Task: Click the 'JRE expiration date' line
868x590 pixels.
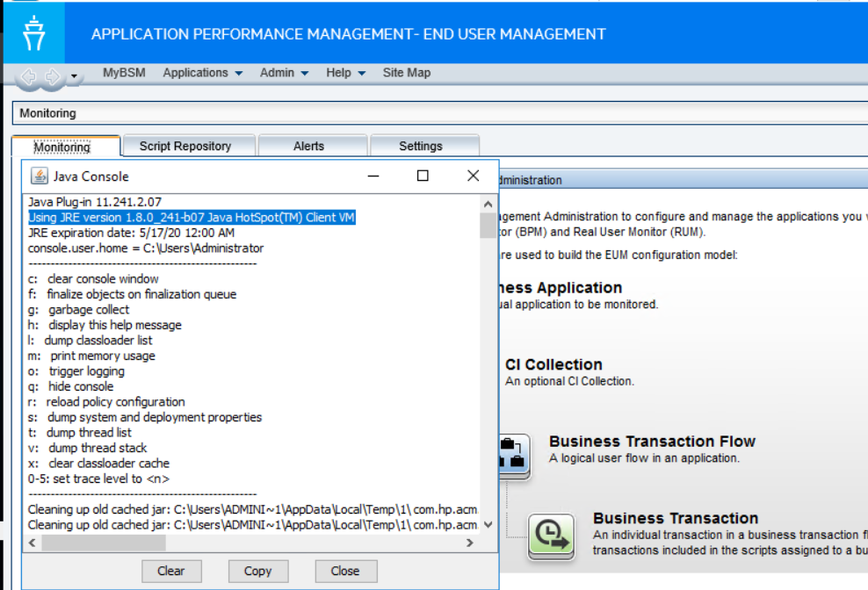Action: [x=131, y=233]
